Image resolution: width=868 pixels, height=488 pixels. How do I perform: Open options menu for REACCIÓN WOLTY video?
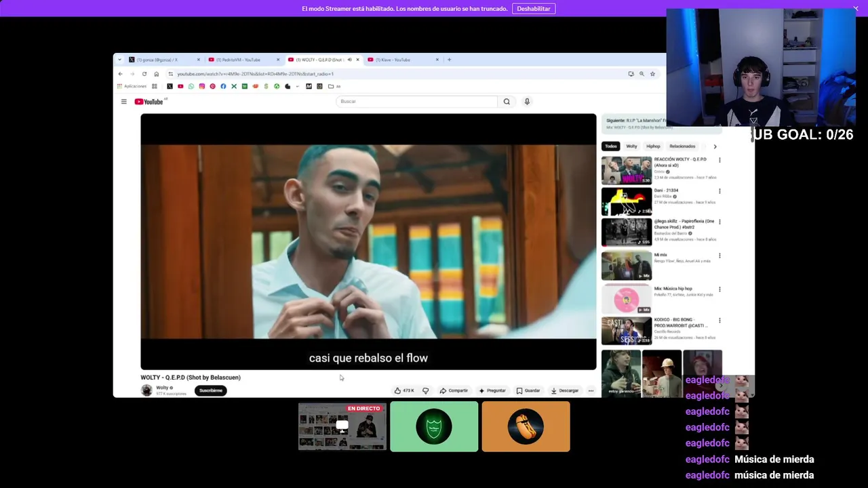pos(719,161)
